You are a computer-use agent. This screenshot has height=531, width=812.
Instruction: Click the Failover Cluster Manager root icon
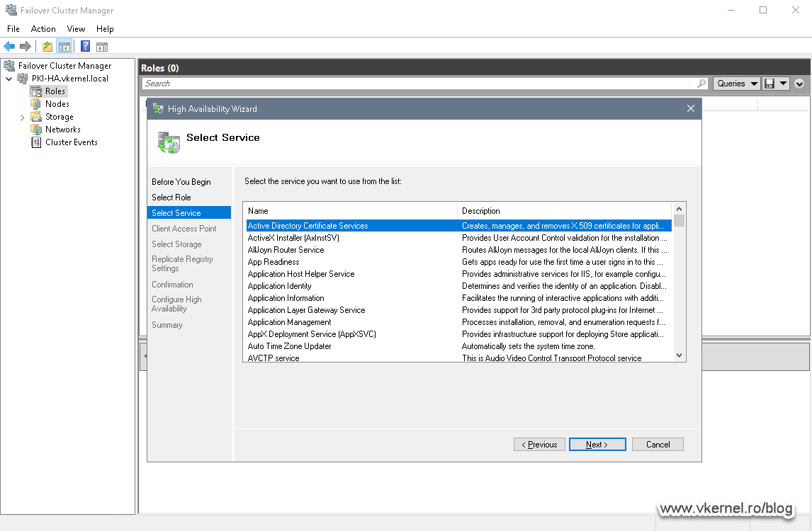coord(9,66)
